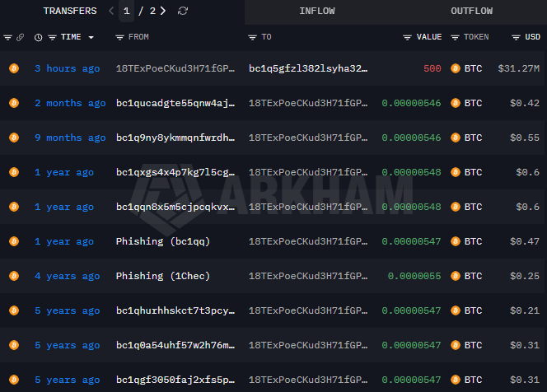Click the BTC token icon in the $0.25 row

456,276
